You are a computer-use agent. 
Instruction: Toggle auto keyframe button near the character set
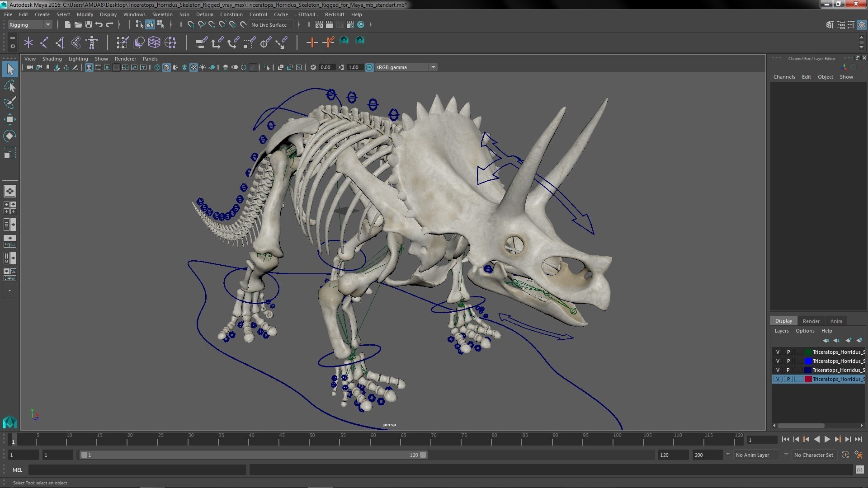(x=845, y=455)
